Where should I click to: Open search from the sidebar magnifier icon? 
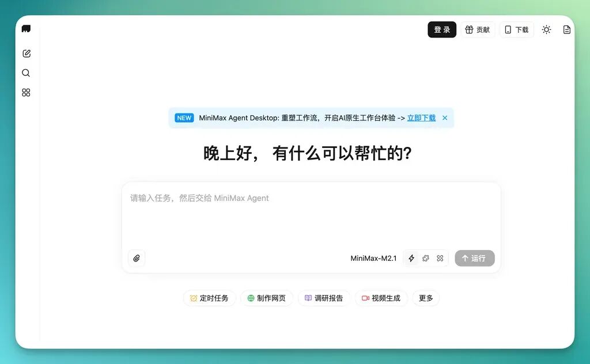pyautogui.click(x=26, y=73)
